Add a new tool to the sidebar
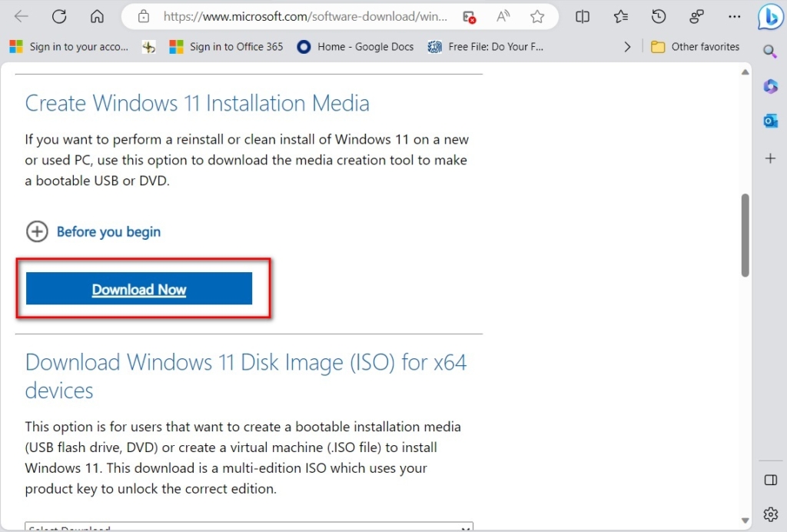Screen dimensions: 787x532 (x=770, y=158)
